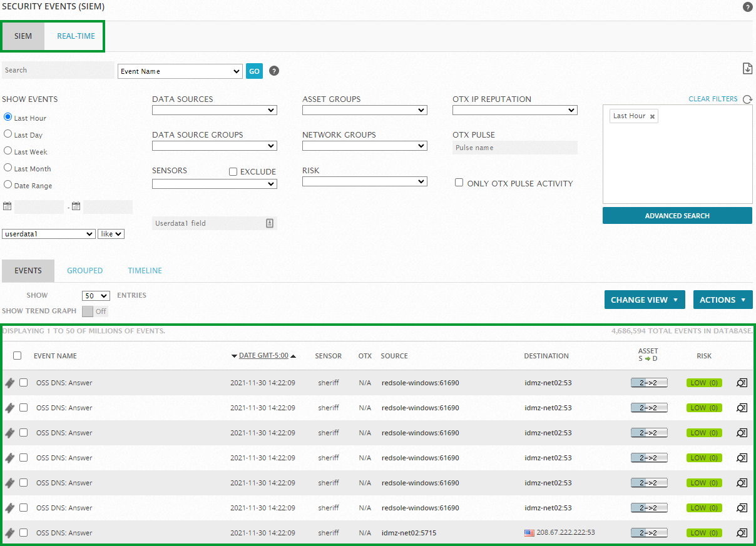Open the Actions menu button
This screenshot has width=756, height=546.
[x=723, y=300]
